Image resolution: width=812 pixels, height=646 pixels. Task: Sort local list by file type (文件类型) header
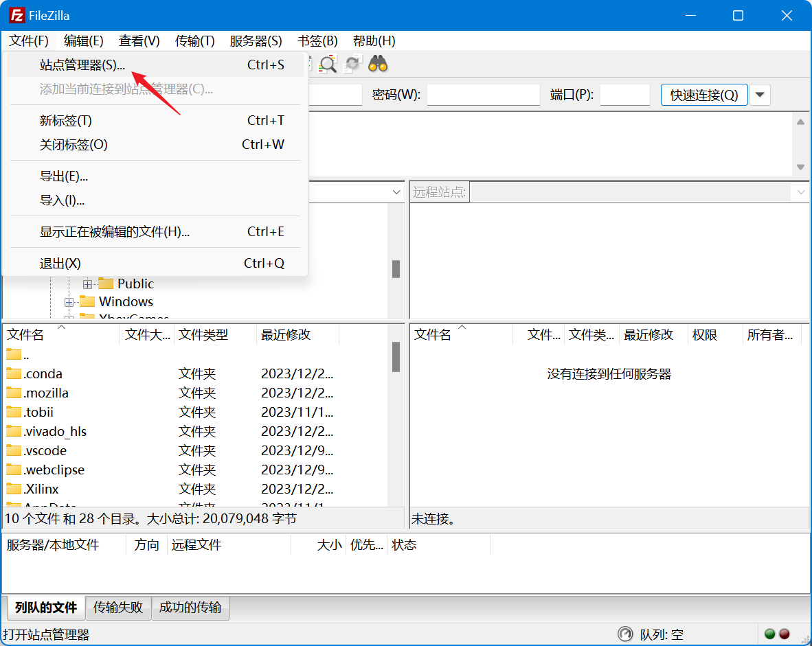tap(216, 334)
